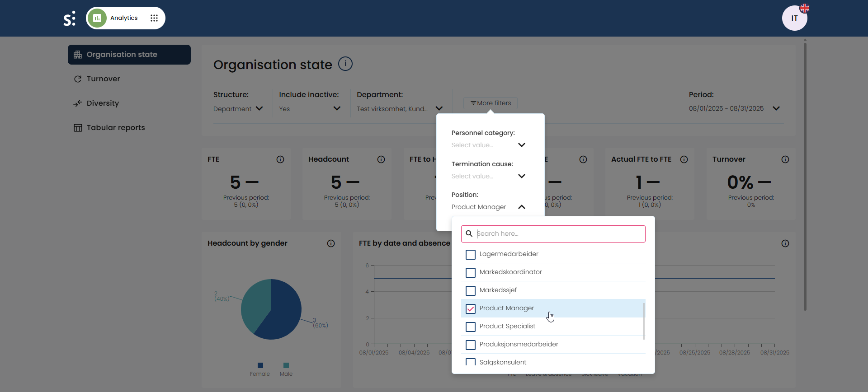Viewport: 868px width, 392px height.
Task: Show info for the Turnover card
Action: [785, 159]
